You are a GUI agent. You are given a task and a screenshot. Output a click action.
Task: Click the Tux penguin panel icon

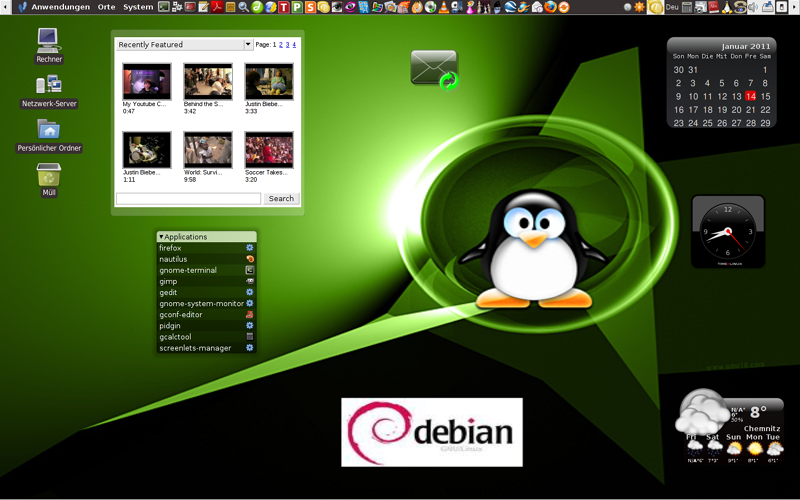(x=727, y=7)
